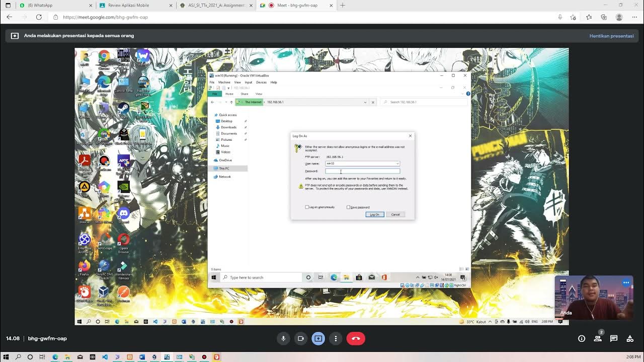This screenshot has height=362, width=644.
Task: Show participants panel in Meet
Action: [598, 338]
